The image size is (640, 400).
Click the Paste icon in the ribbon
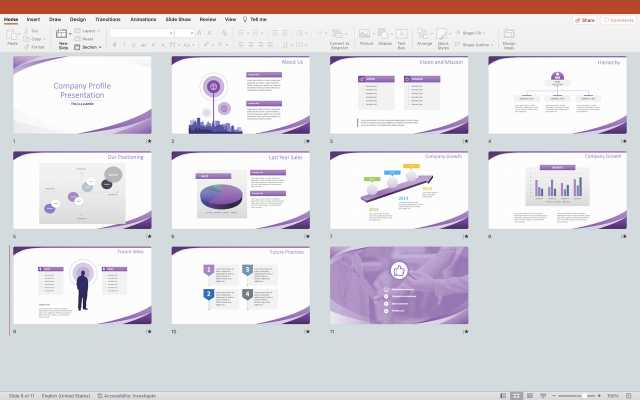[12, 36]
